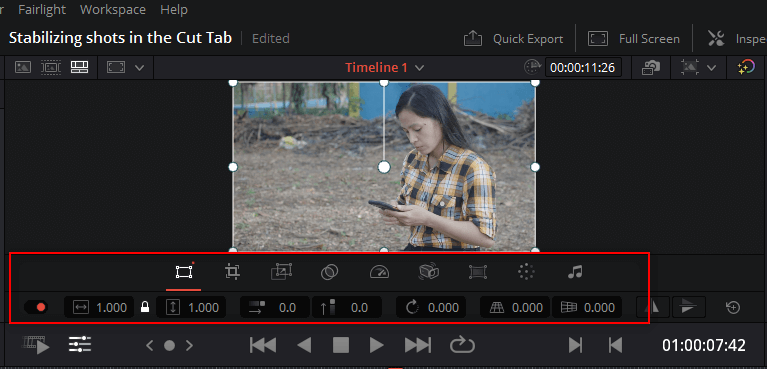Set In point marker

pos(575,346)
